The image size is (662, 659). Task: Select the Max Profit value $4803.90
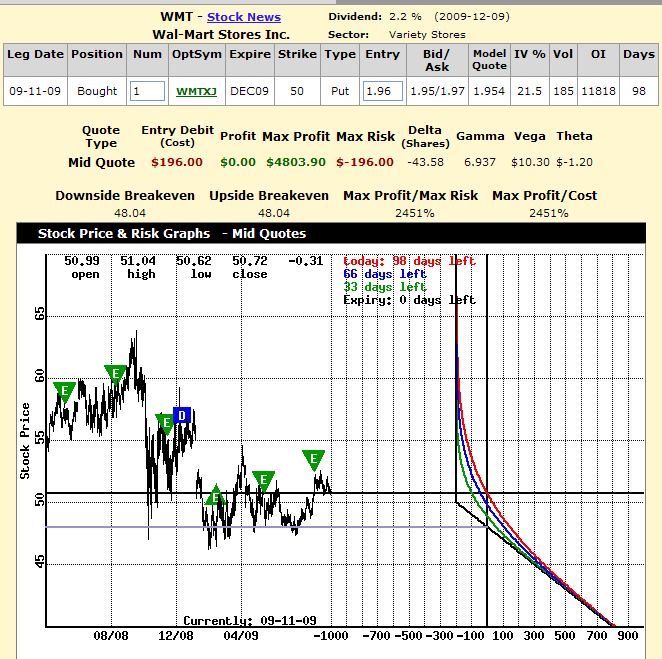point(296,162)
